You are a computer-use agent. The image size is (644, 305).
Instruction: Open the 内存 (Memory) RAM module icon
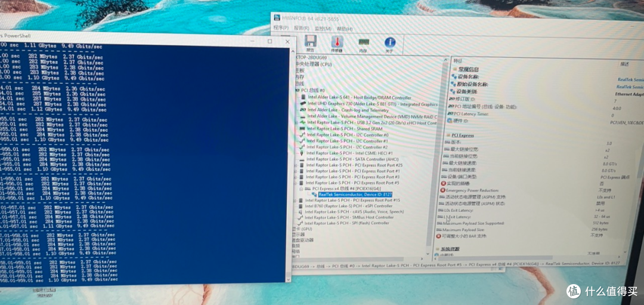pos(364,42)
